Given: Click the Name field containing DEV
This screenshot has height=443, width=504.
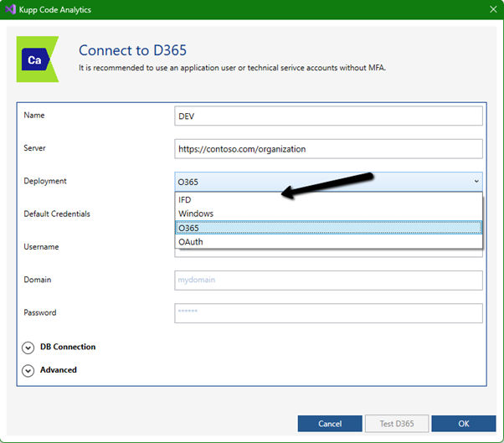Looking at the screenshot, I should click(328, 116).
